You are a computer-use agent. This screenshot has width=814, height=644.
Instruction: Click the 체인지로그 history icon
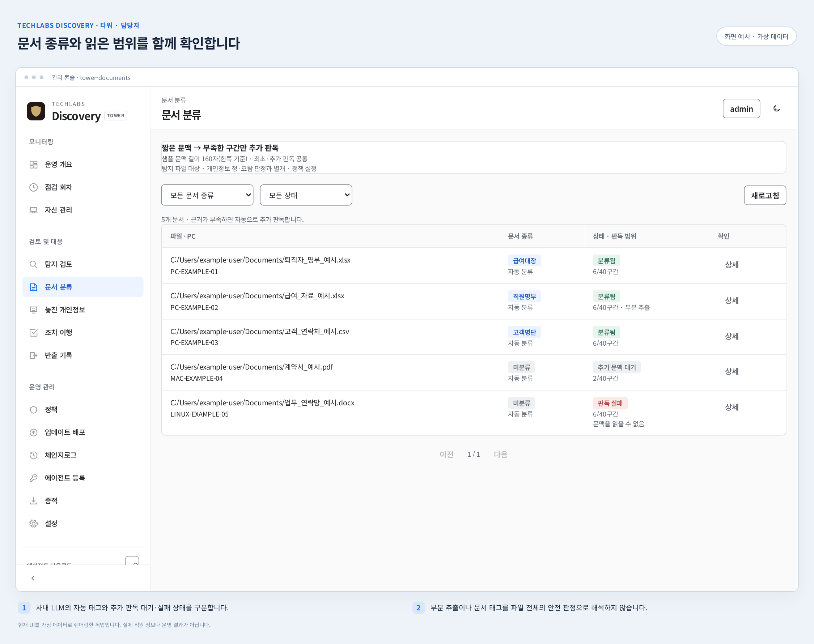click(34, 455)
